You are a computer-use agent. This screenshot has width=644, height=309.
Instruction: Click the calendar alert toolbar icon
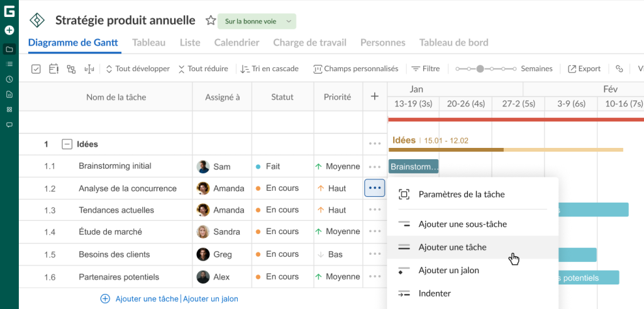click(54, 69)
